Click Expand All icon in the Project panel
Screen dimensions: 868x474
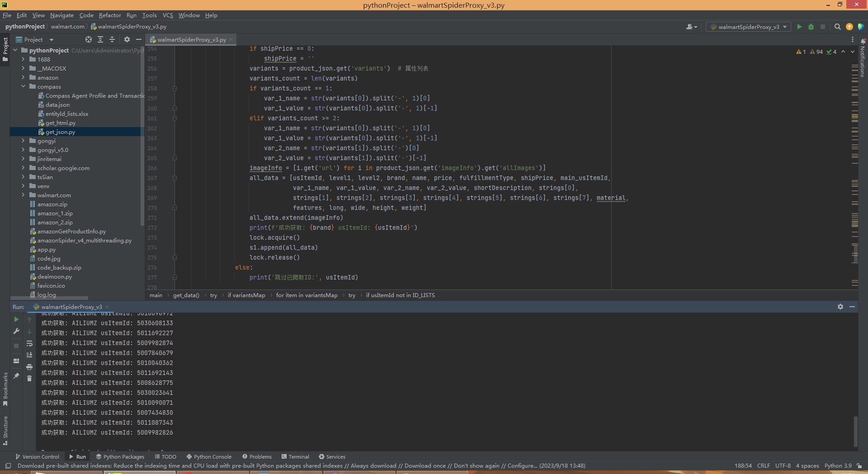pyautogui.click(x=100, y=39)
